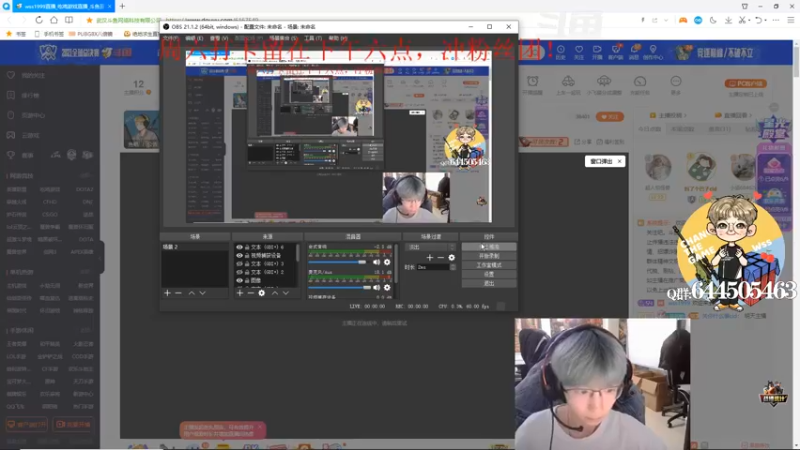Close the 窗口弹出 popup label
Image resolution: width=800 pixels, height=450 pixels.
[x=619, y=161]
